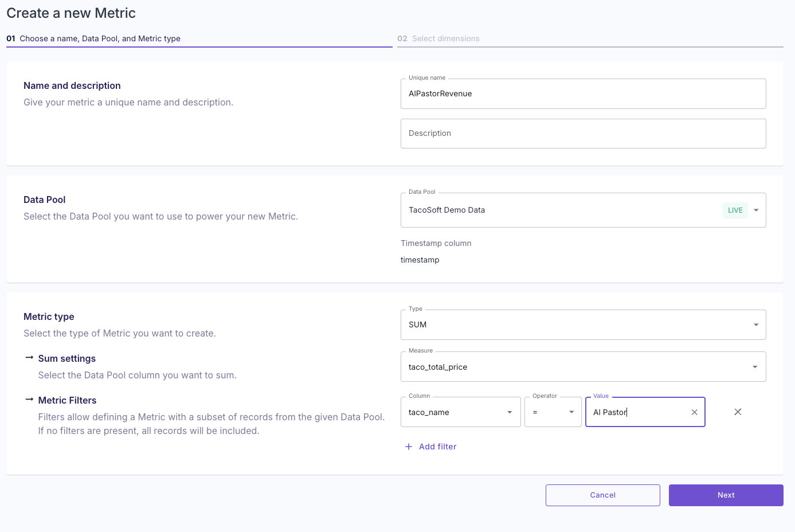795x532 pixels.
Task: Click the Add filter link
Action: [436, 446]
